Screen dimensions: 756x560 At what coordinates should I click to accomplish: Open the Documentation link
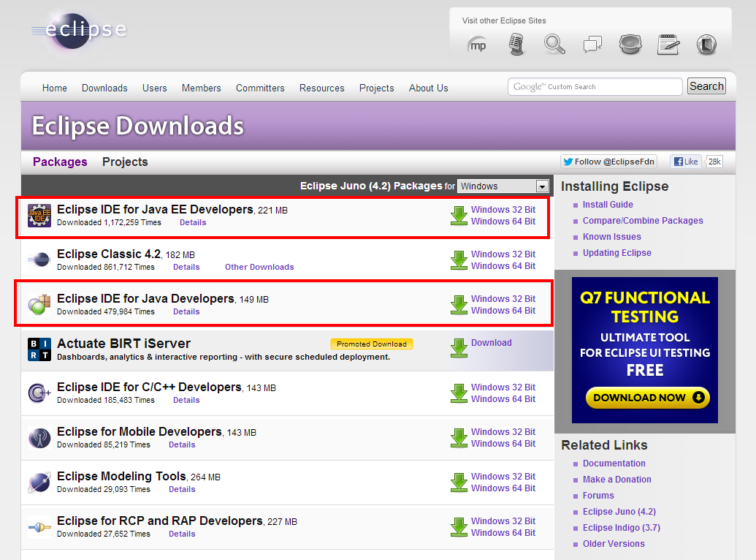pos(614,463)
